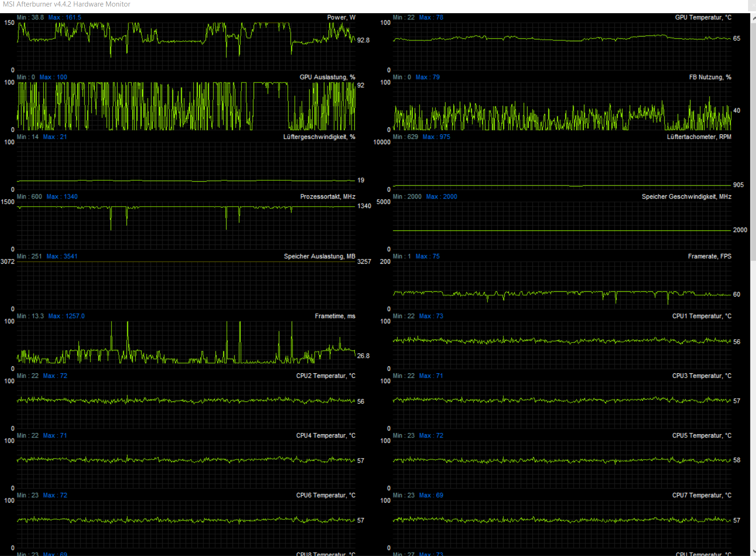The width and height of the screenshot is (756, 556).
Task: Click the current framerate reading 60
Action: (x=737, y=295)
